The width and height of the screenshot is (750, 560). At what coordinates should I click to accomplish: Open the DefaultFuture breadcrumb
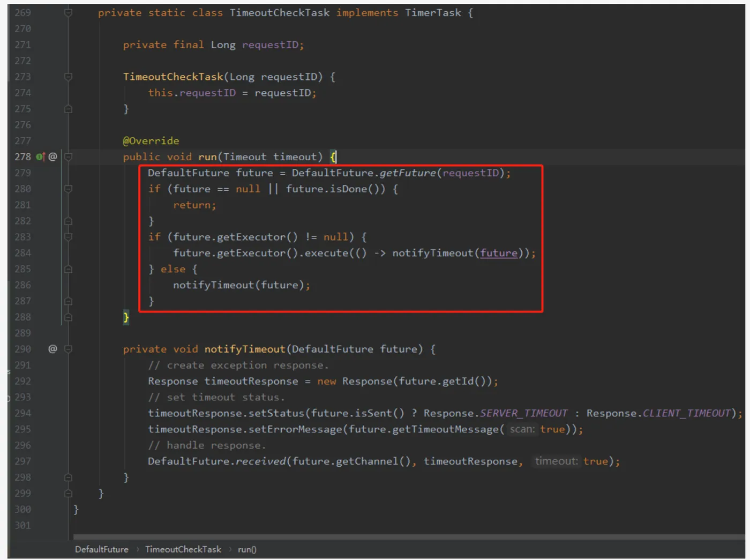(x=102, y=549)
